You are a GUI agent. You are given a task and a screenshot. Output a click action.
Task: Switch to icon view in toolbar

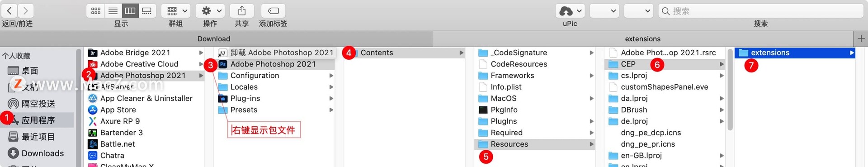coord(96,10)
